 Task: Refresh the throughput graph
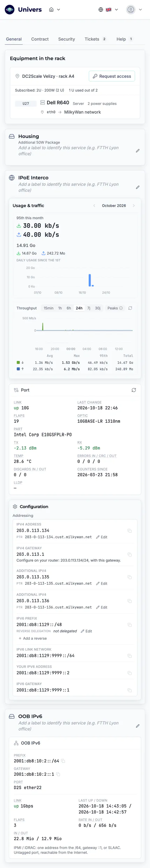[130, 308]
